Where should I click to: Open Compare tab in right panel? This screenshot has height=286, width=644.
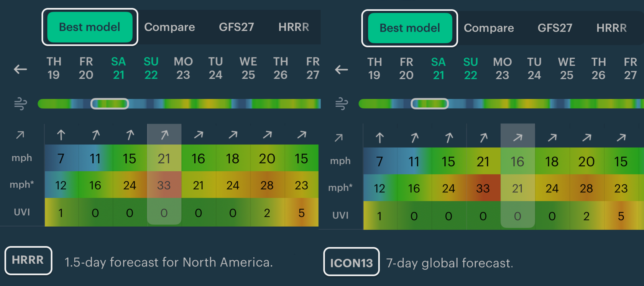tap(489, 28)
